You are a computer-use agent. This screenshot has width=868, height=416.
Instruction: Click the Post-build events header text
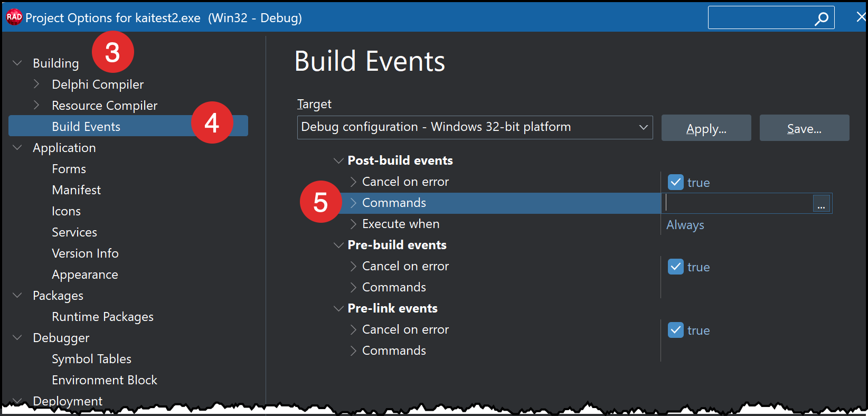[400, 160]
